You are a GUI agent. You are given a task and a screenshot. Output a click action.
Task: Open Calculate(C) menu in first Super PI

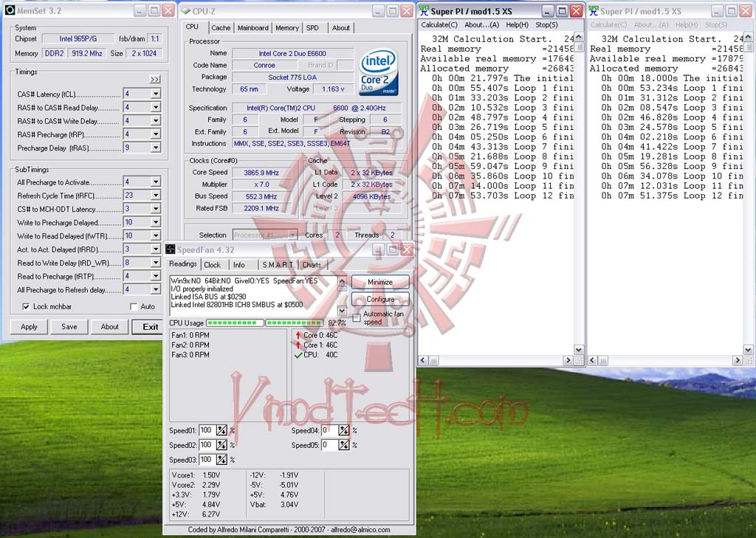(x=439, y=24)
